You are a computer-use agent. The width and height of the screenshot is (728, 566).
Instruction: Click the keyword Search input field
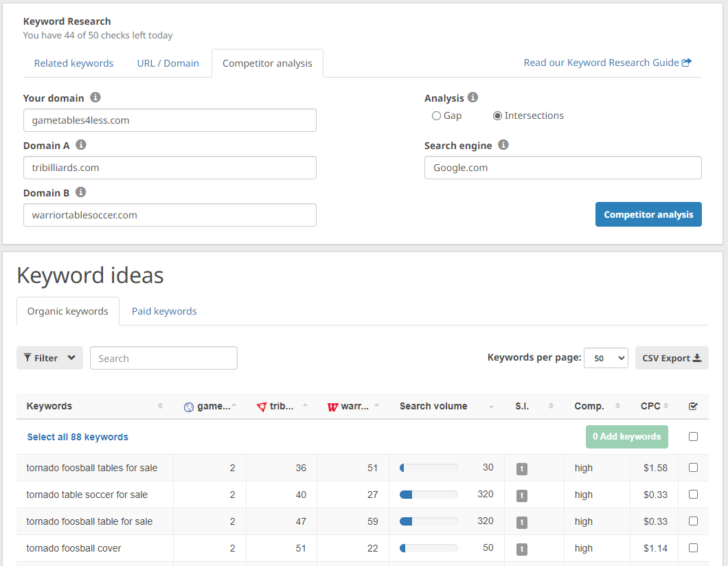point(163,358)
